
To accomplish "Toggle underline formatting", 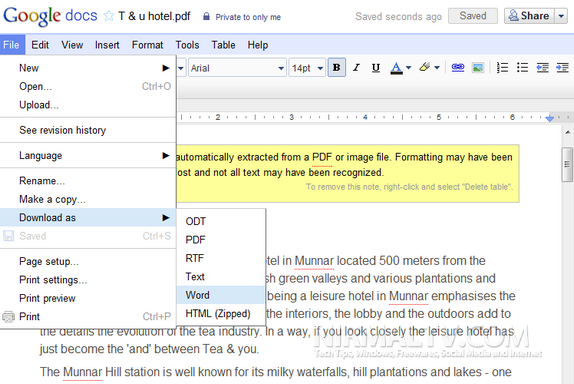I will 376,68.
